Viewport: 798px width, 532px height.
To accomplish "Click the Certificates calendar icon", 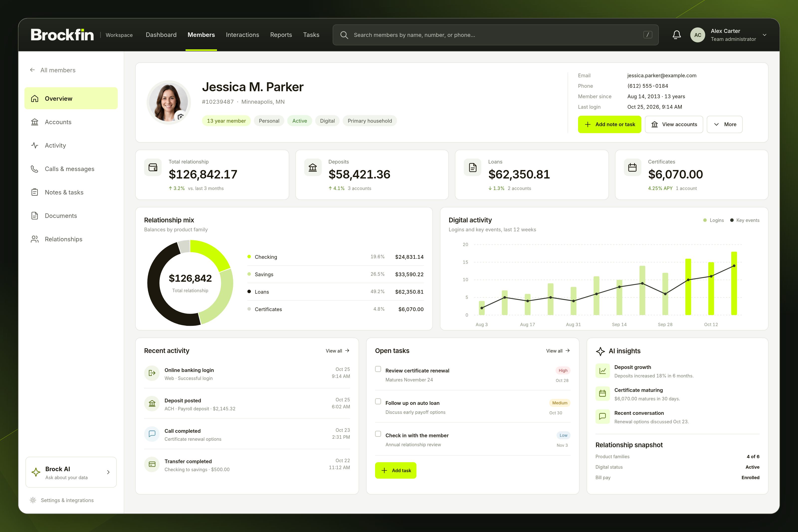I will click(632, 167).
